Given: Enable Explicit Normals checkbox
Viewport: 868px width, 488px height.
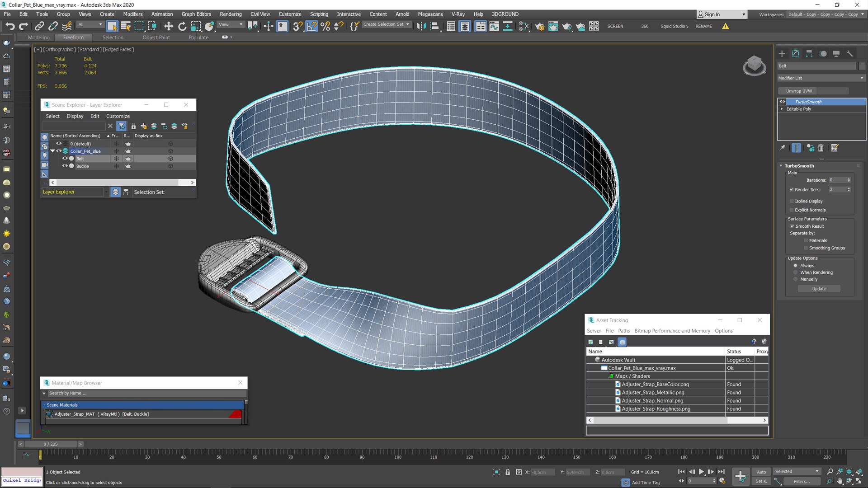Looking at the screenshot, I should 792,210.
